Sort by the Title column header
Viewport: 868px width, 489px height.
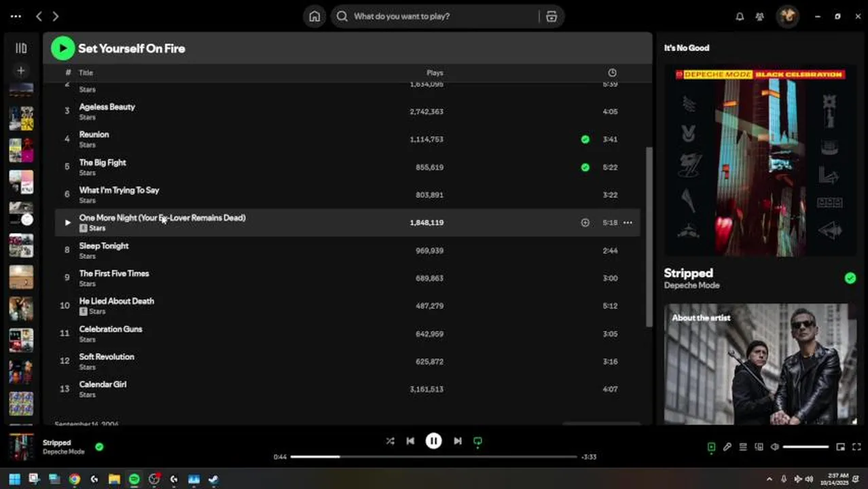point(86,73)
